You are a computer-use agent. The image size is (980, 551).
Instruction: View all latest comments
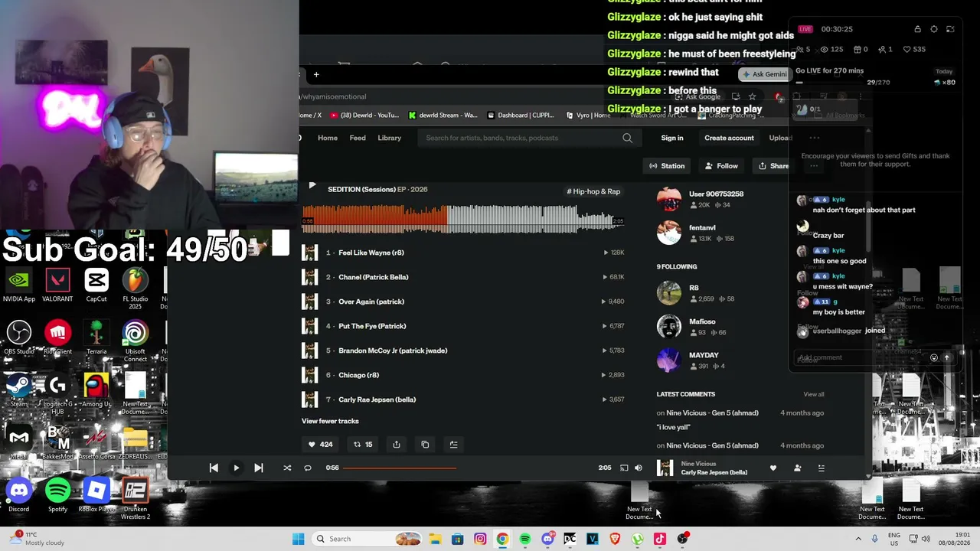(x=814, y=394)
